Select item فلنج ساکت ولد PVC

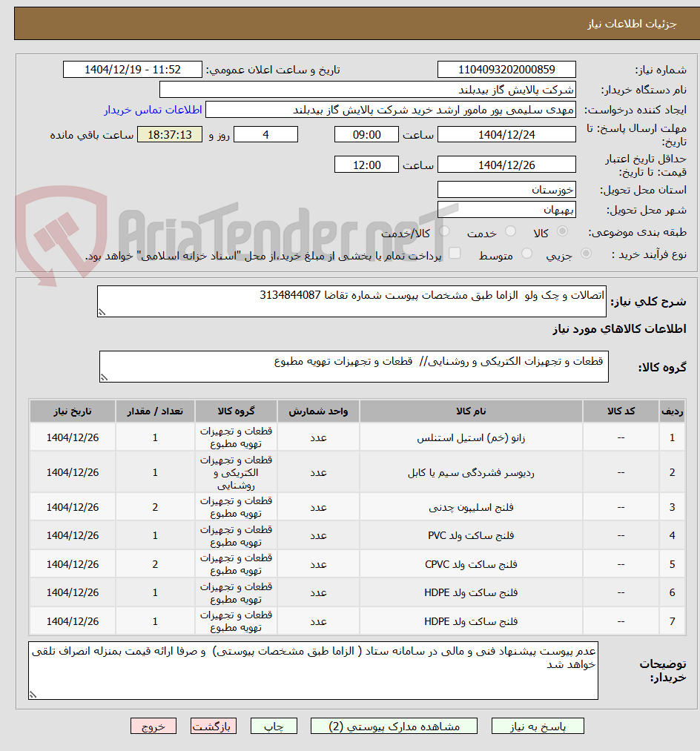[x=471, y=535]
